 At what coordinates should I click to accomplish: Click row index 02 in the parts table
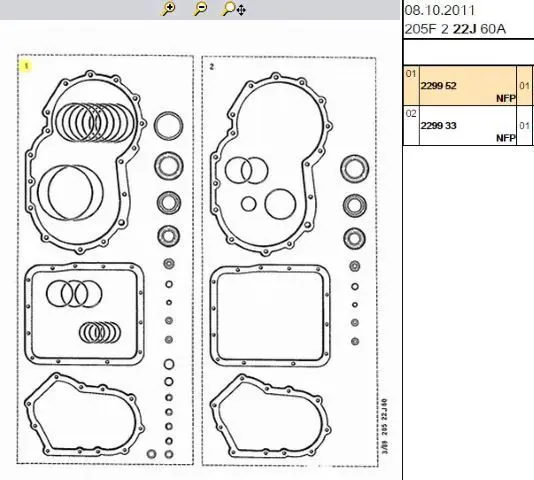[x=411, y=113]
